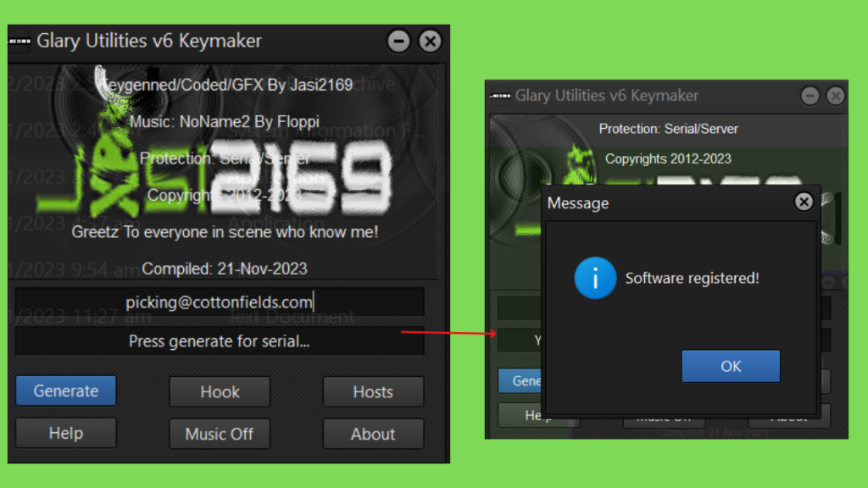
Task: Click partially hidden Generate button in right window
Action: 520,380
